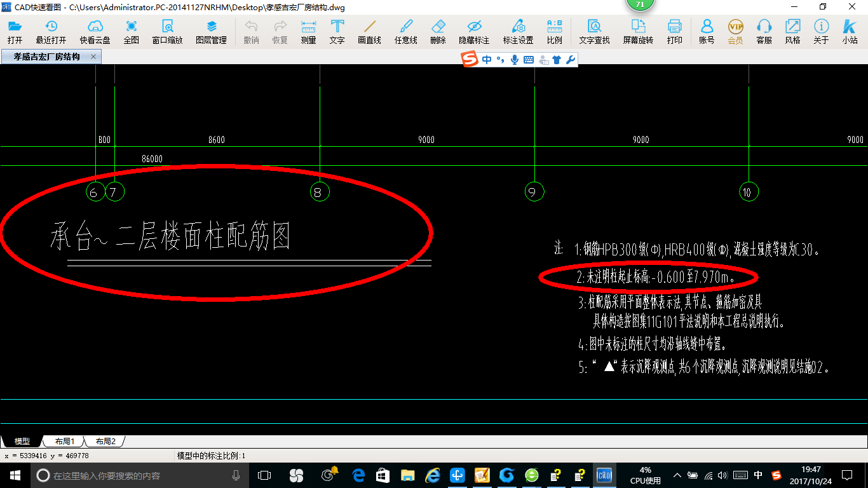868x488 pixels.
Task: Click the 4% CPU使用 taskbar meter
Action: 645,475
